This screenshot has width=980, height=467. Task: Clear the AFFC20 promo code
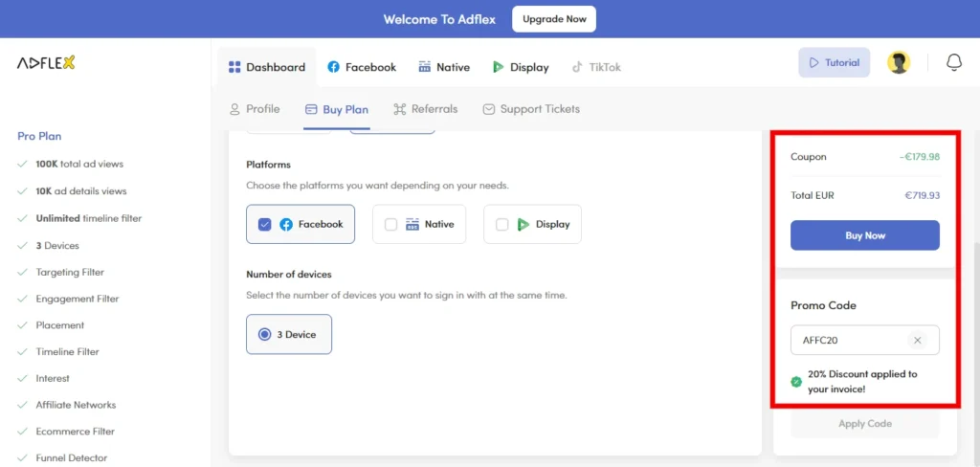click(x=918, y=340)
